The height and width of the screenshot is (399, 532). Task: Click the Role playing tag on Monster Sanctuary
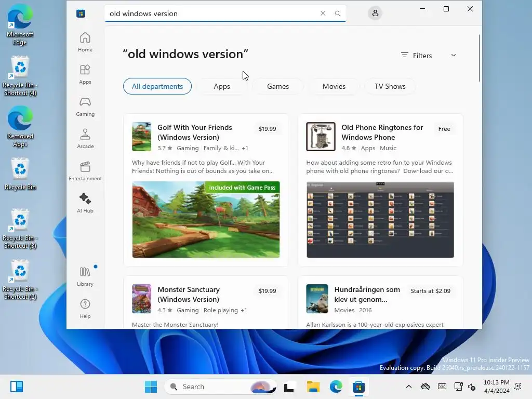[220, 310]
